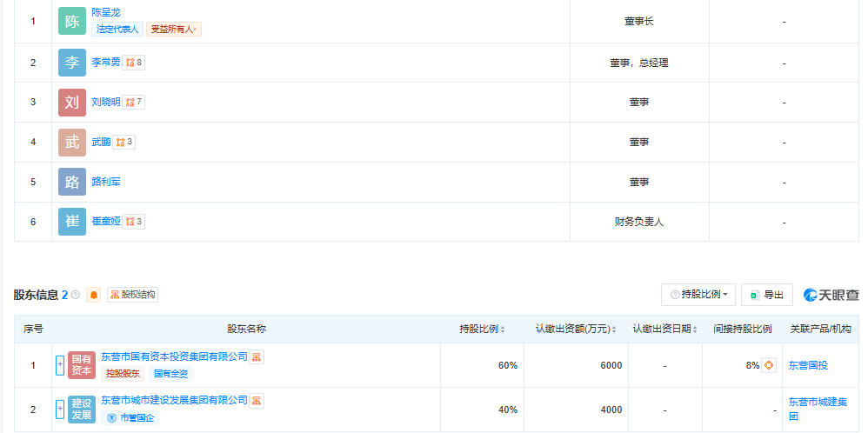Open 武鹏's profile link
The height and width of the screenshot is (433, 868).
point(101,142)
